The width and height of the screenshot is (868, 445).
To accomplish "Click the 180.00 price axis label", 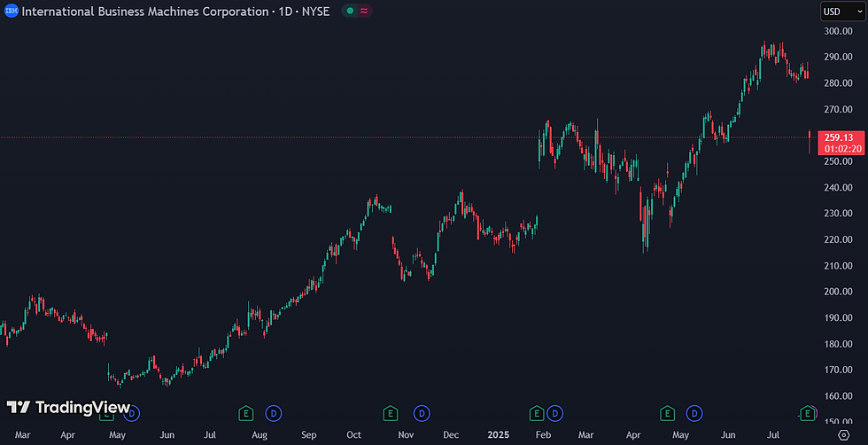I will pos(838,344).
